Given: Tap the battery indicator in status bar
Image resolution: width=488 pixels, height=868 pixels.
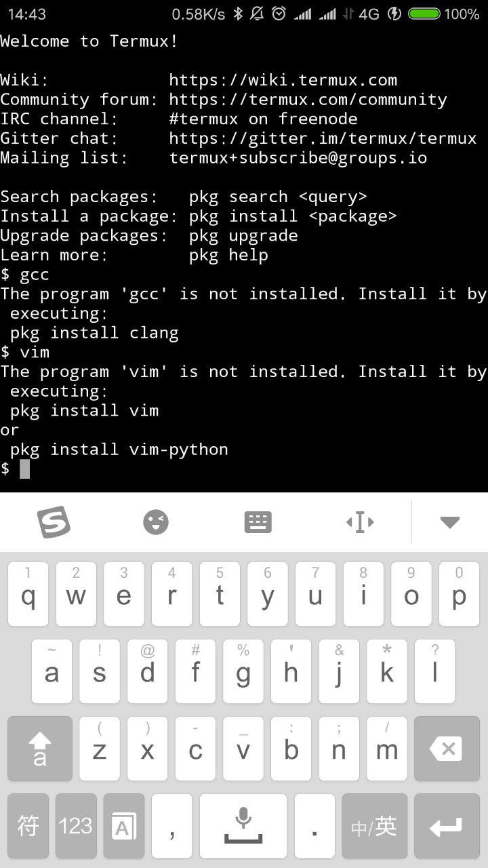Looking at the screenshot, I should click(424, 14).
